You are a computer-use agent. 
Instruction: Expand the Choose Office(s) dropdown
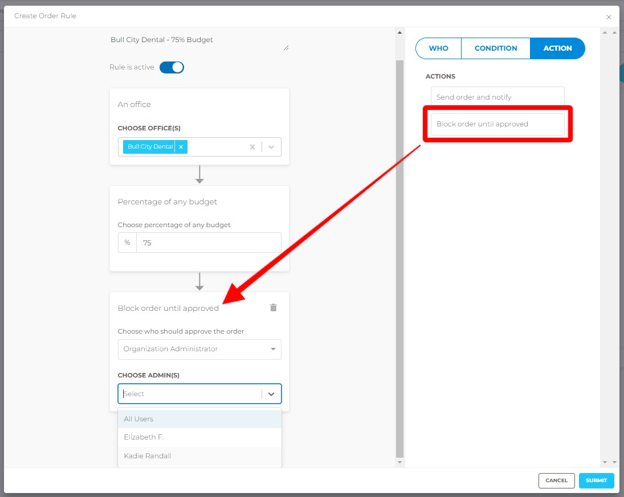[x=271, y=147]
